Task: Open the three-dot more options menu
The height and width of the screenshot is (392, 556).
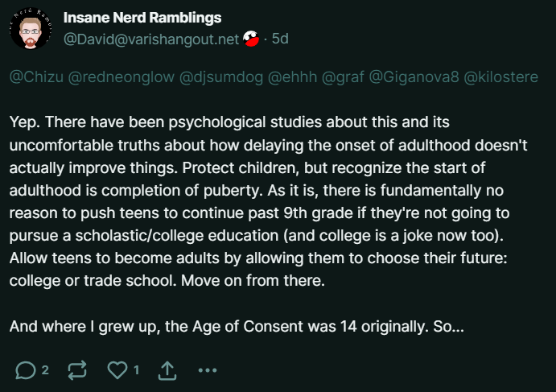Action: click(208, 370)
